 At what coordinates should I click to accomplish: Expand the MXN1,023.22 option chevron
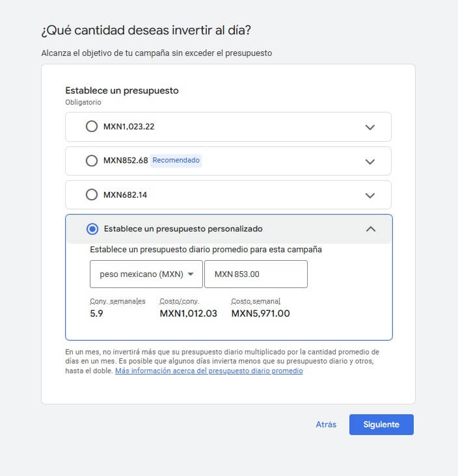370,127
